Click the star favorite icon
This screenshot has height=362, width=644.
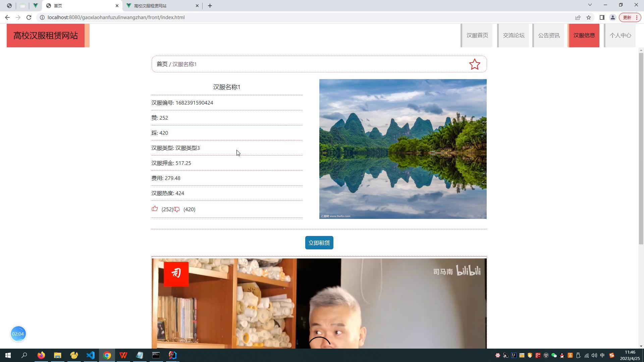(x=475, y=64)
